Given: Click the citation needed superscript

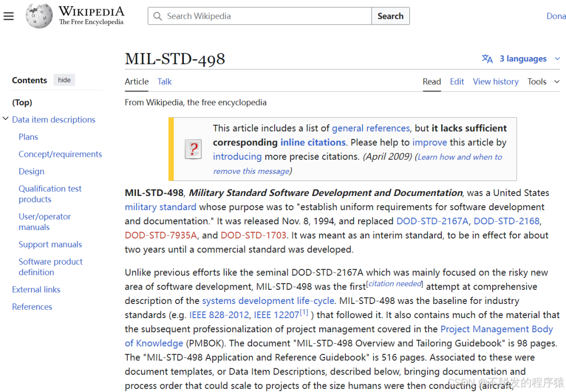Looking at the screenshot, I should pos(395,284).
